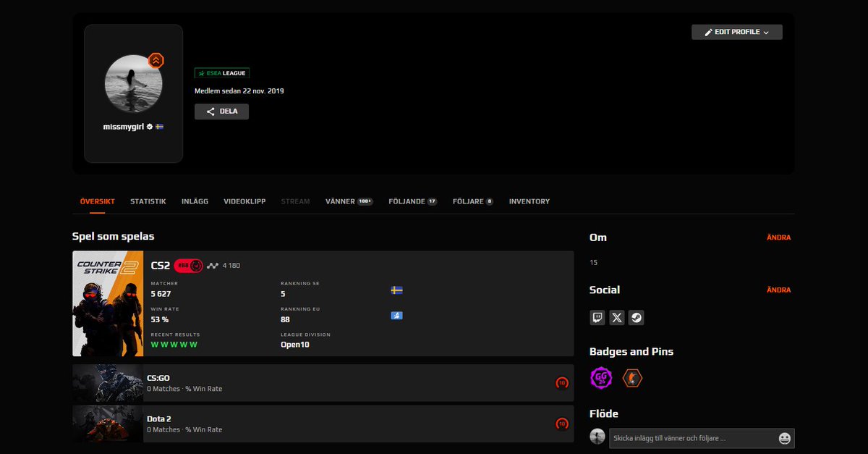Image resolution: width=868 pixels, height=454 pixels.
Task: Click the 53 % win rate value
Action: [159, 319]
